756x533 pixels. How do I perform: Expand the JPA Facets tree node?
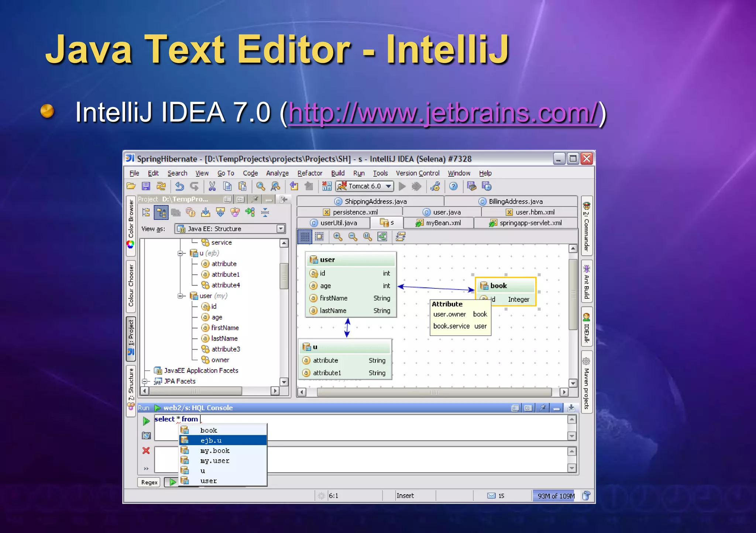145,381
